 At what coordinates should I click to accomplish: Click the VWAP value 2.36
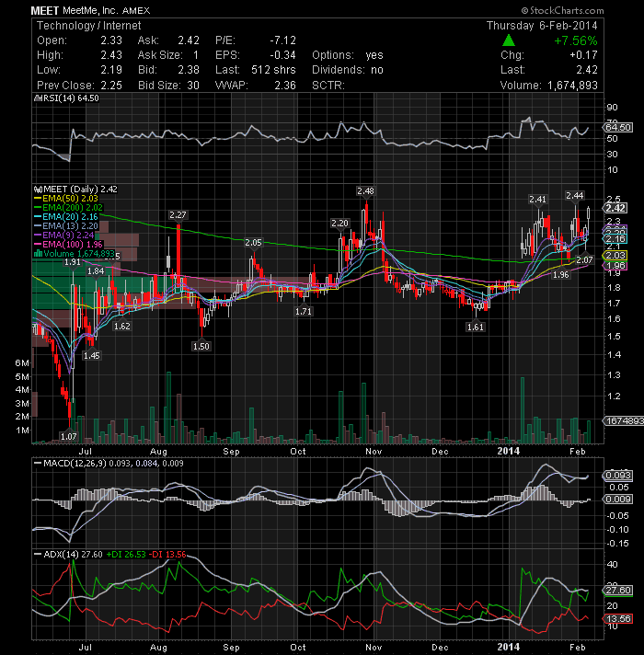pyautogui.click(x=285, y=86)
